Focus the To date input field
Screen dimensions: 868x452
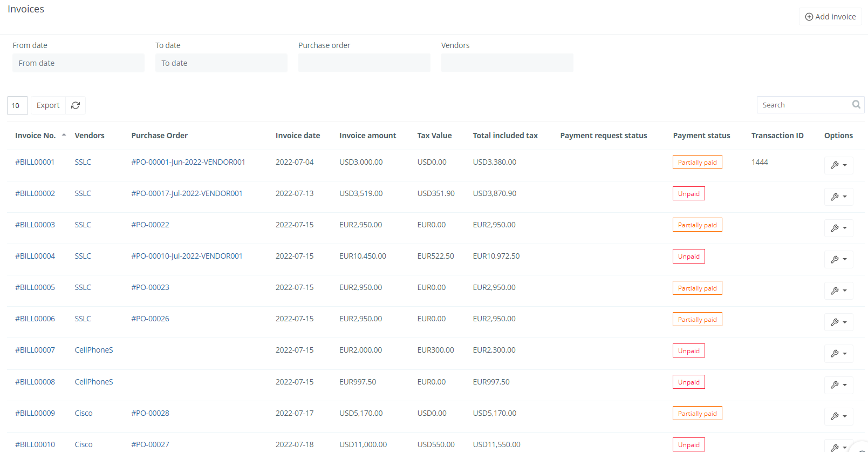pyautogui.click(x=221, y=63)
